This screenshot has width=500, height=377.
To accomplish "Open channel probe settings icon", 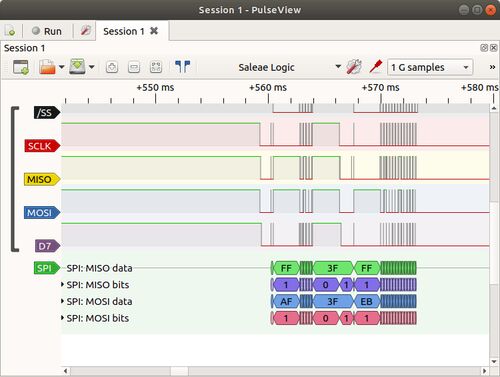I will [376, 67].
